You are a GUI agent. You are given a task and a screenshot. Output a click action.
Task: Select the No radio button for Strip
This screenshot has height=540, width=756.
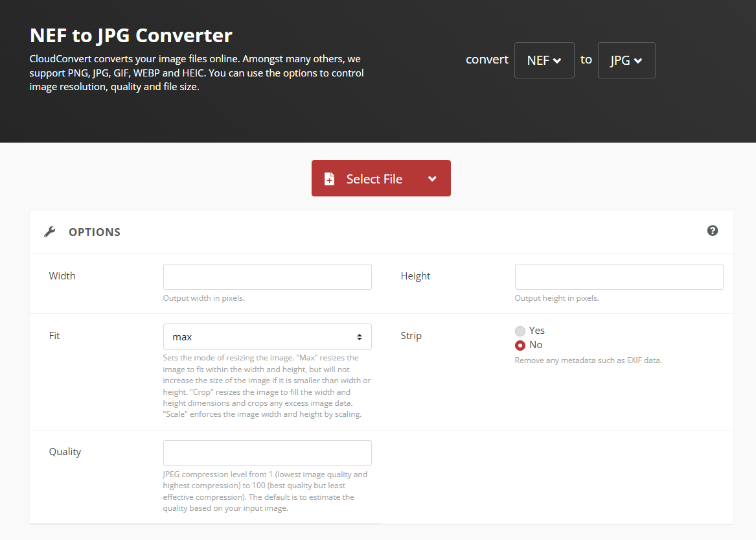(x=520, y=345)
